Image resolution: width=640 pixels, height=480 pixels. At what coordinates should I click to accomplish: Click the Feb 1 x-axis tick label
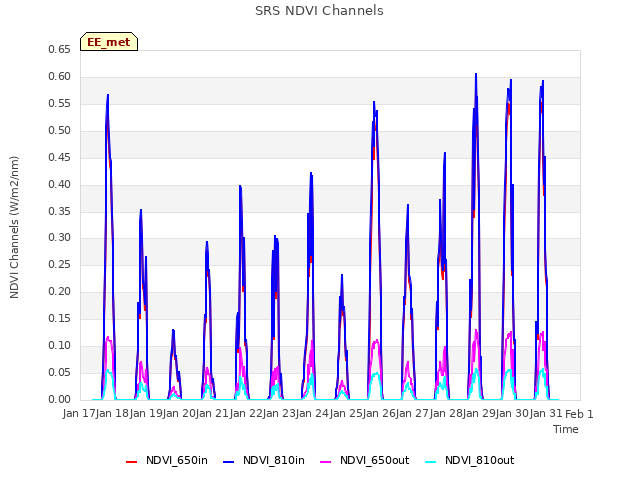(579, 414)
